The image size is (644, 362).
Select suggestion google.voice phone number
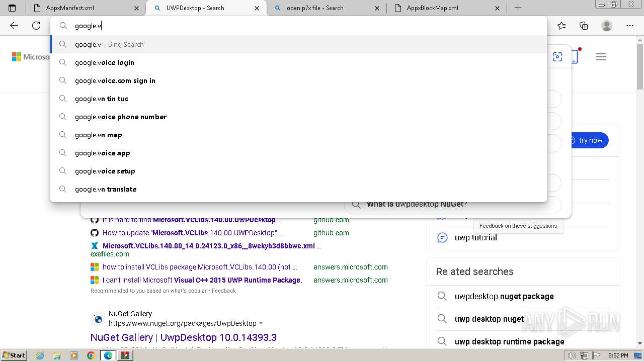click(299, 117)
